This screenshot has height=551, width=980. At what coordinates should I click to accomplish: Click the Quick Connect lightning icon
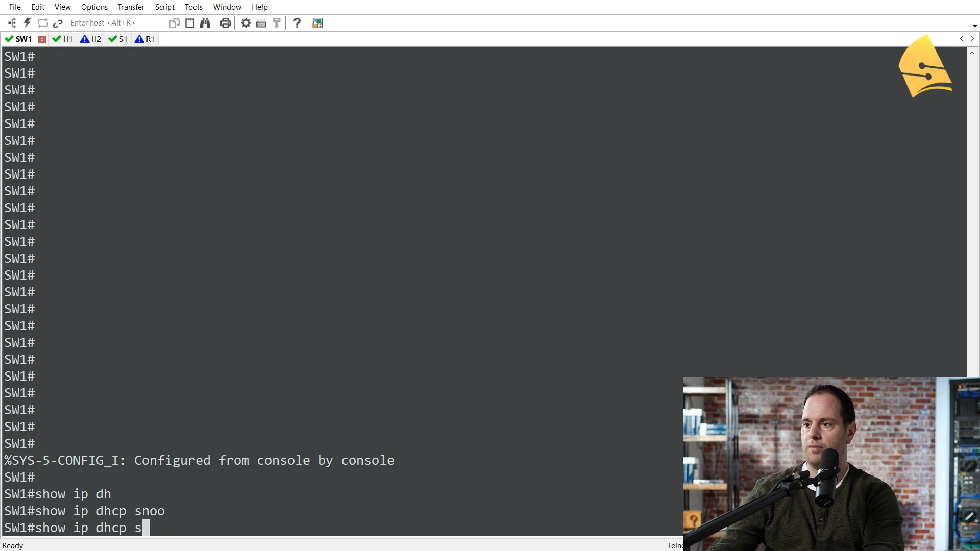click(x=27, y=23)
